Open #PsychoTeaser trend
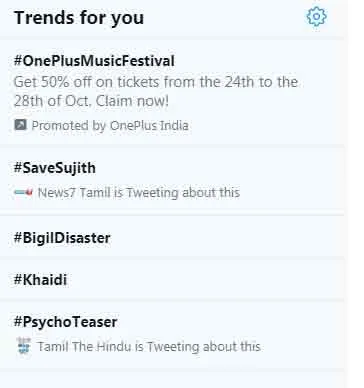Viewport: 364px width, 388px height. tap(65, 322)
